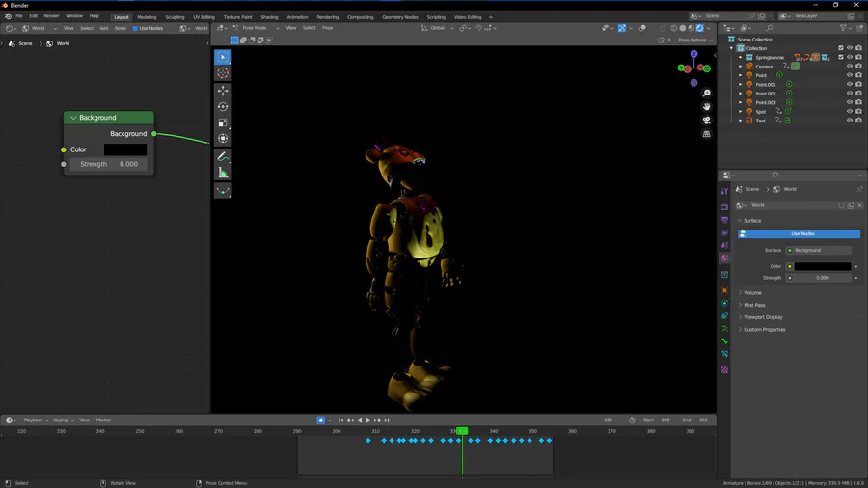Click Background node Color swatch
This screenshot has width=868, height=488.
point(125,149)
